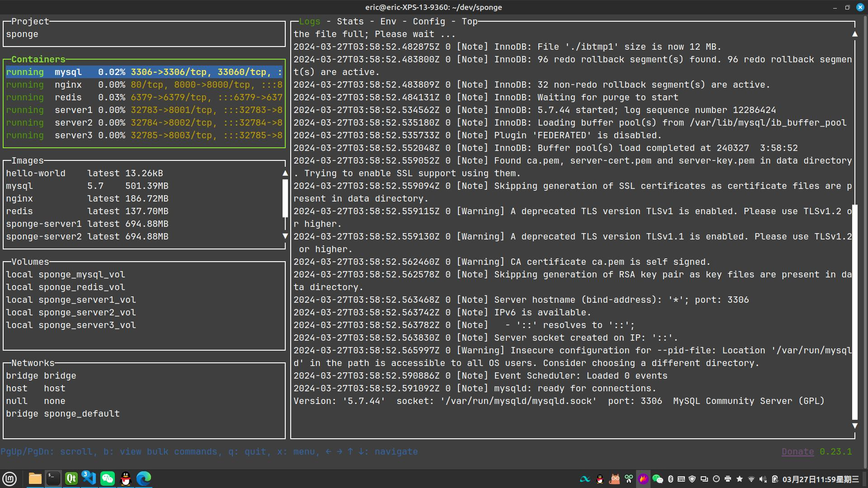
Task: Open Microsoft Edge browser from taskbar
Action: (x=144, y=479)
